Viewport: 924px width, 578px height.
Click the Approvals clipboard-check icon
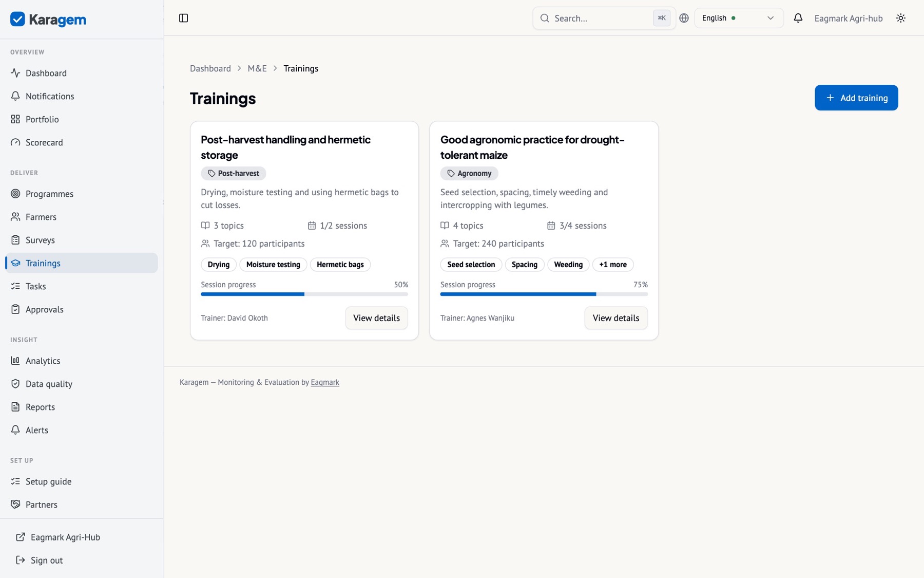(15, 309)
